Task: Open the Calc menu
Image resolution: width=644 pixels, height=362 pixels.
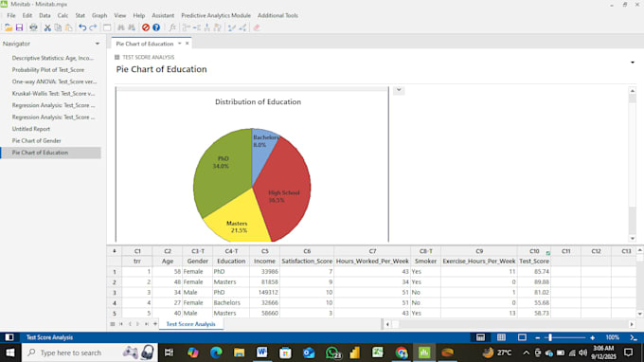Action: coord(63,15)
